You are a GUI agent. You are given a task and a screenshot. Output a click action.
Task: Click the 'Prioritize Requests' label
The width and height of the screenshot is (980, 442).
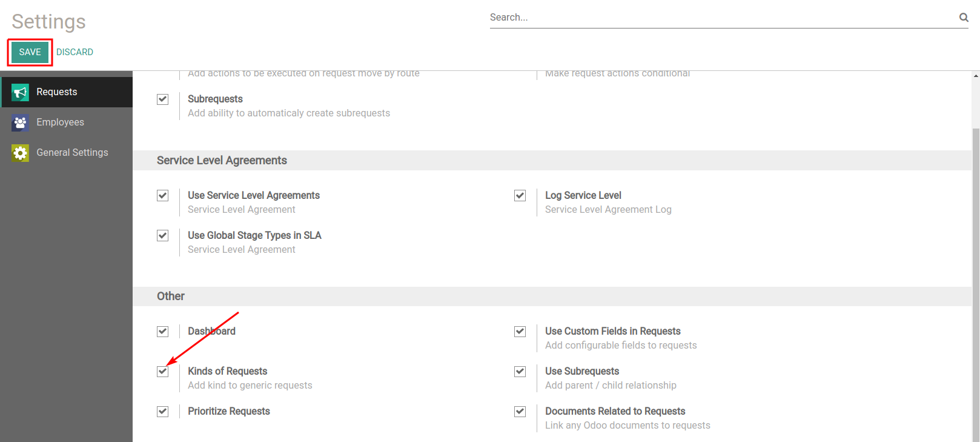click(x=229, y=411)
